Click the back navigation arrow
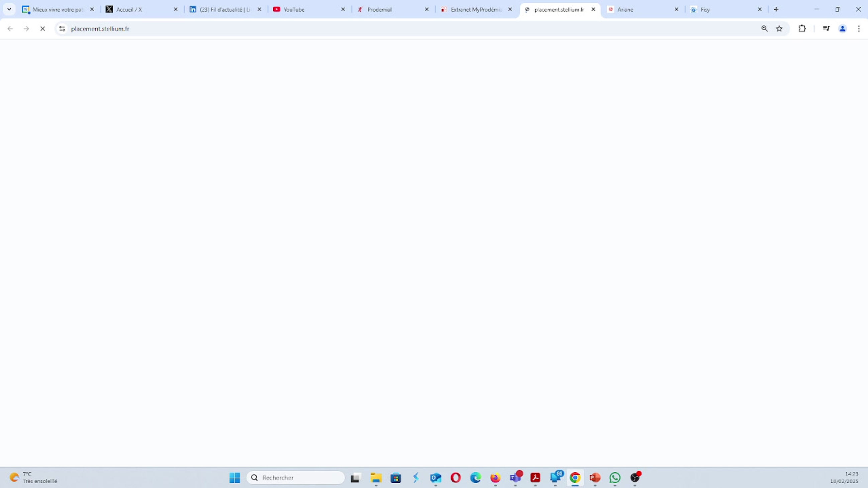 [10, 29]
